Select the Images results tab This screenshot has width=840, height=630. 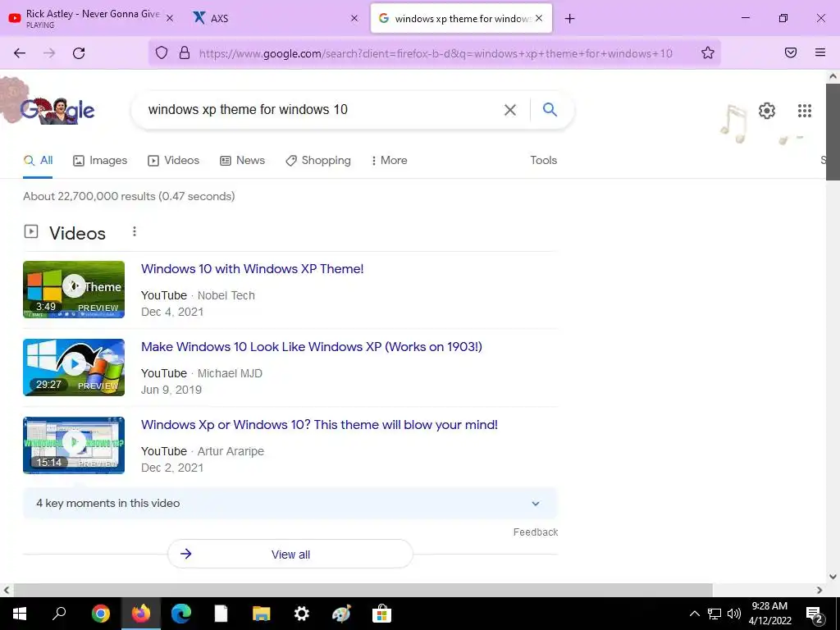point(100,160)
